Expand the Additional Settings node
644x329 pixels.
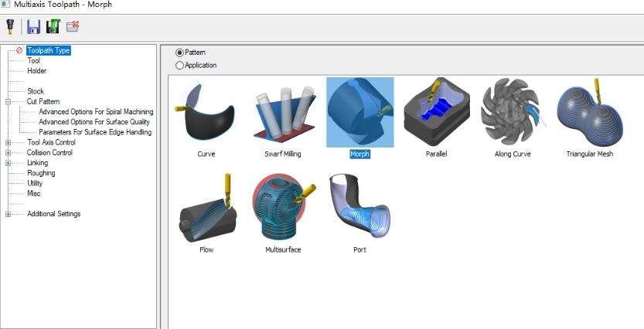8,214
